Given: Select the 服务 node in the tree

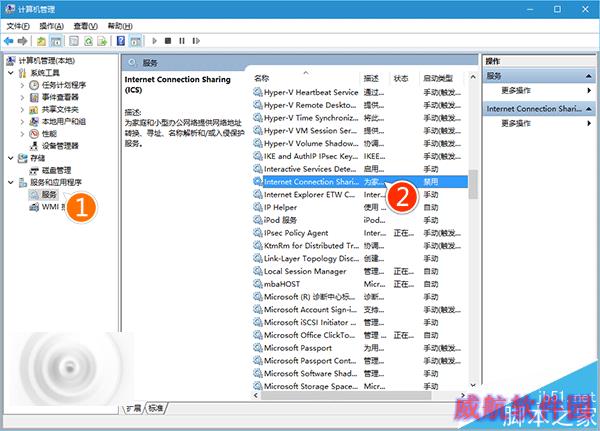Looking at the screenshot, I should point(49,194).
